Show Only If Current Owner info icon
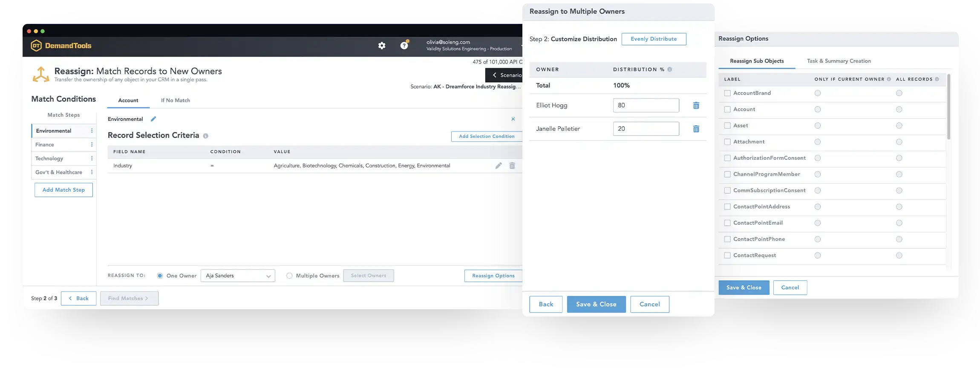Screen dimensions: 980x391 (889, 79)
